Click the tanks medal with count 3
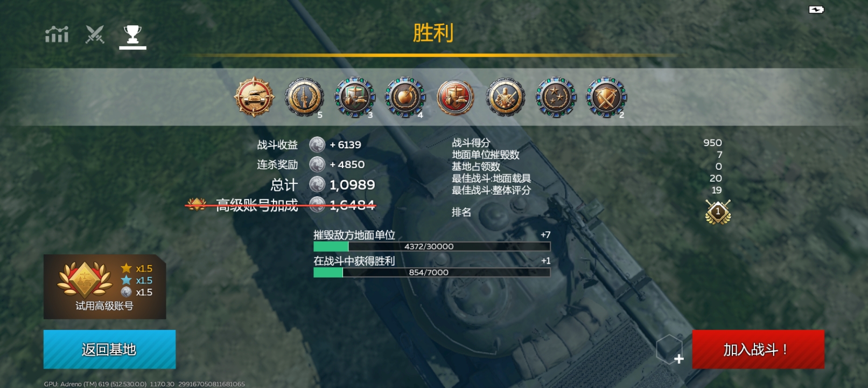The width and height of the screenshot is (868, 388). (x=355, y=98)
